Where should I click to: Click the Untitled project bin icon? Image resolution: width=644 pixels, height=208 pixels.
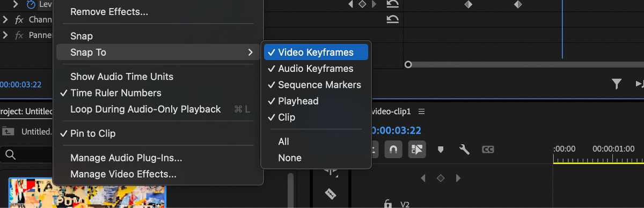pos(8,131)
